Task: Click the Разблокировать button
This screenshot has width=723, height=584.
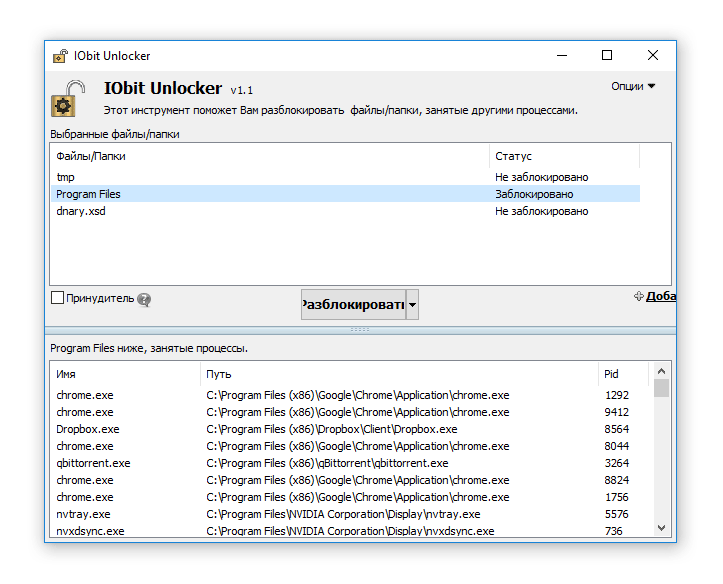Action: tap(353, 305)
